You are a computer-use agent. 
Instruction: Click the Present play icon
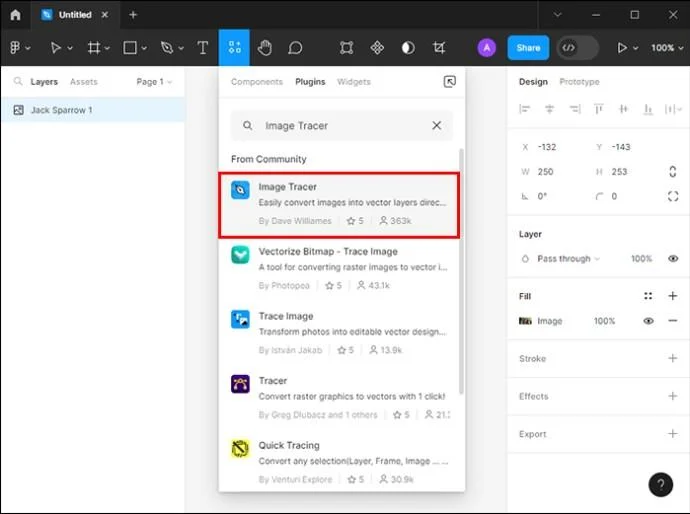(x=622, y=48)
